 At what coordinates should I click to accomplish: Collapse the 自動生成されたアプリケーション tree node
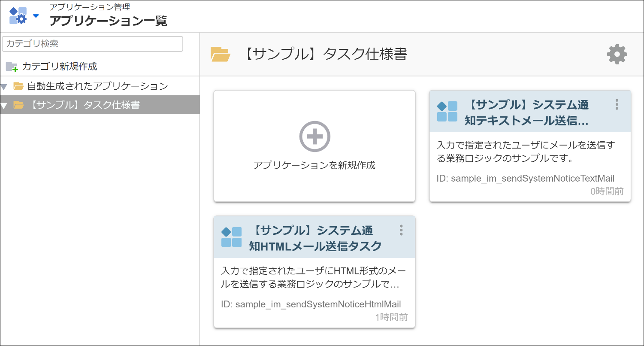point(4,87)
